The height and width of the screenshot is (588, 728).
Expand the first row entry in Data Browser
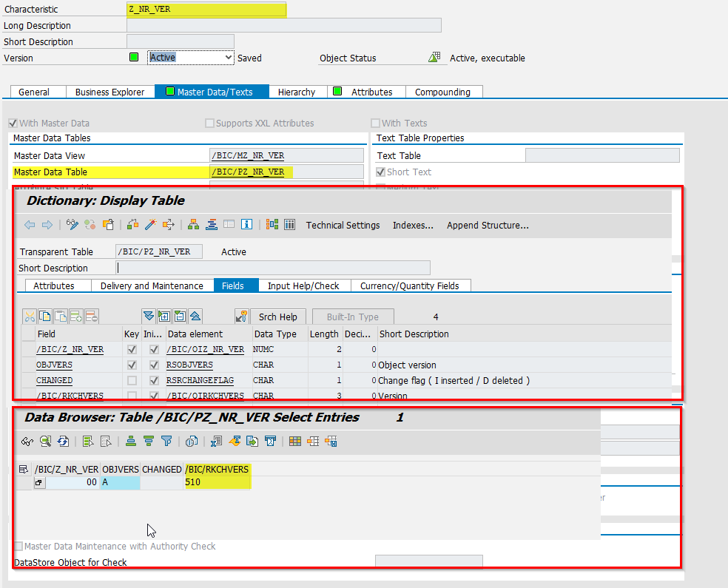pos(38,481)
